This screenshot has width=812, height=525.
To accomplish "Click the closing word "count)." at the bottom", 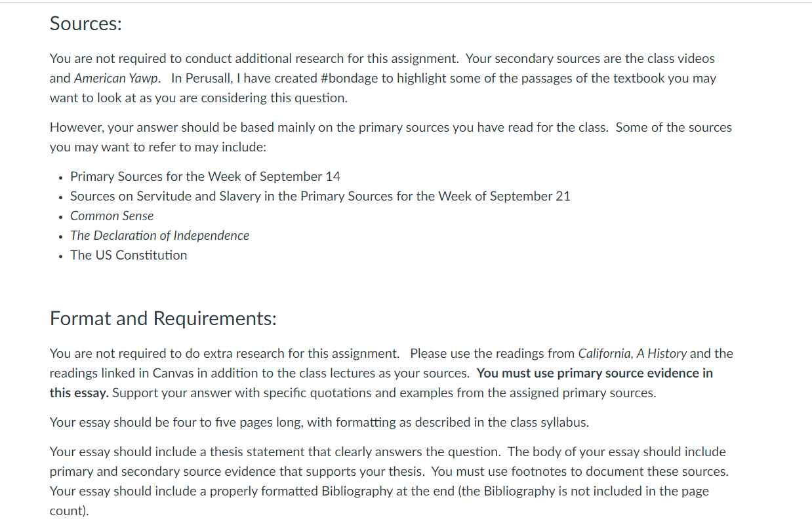I will point(69,511).
